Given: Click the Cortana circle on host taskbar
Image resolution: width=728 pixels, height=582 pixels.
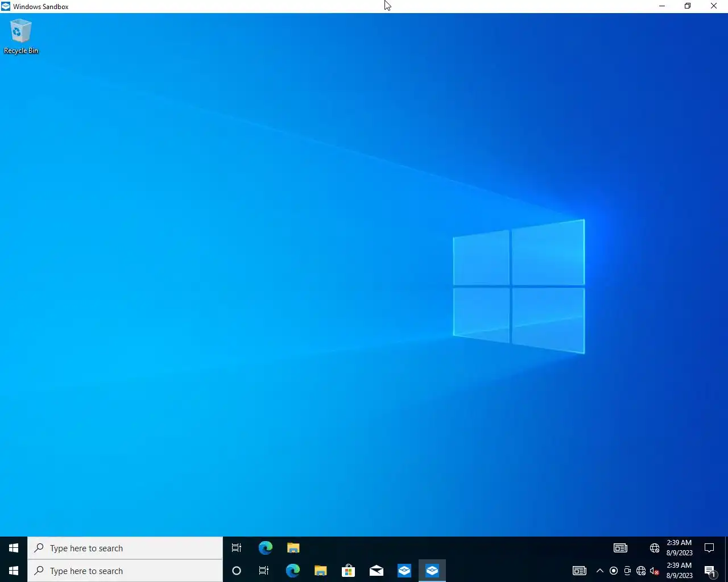Looking at the screenshot, I should point(237,571).
